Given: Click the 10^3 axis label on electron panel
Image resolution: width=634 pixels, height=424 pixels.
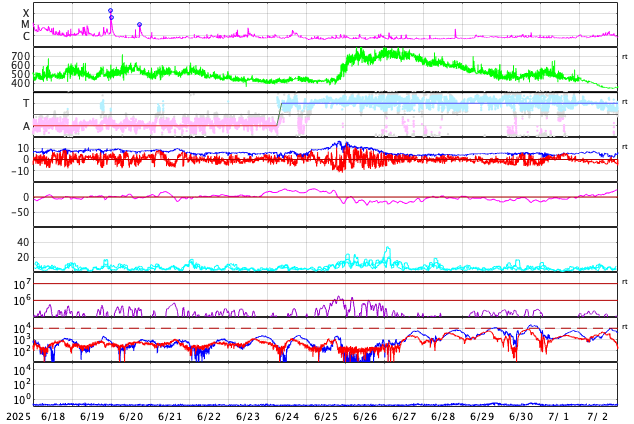Looking at the screenshot, I should click(22, 340).
